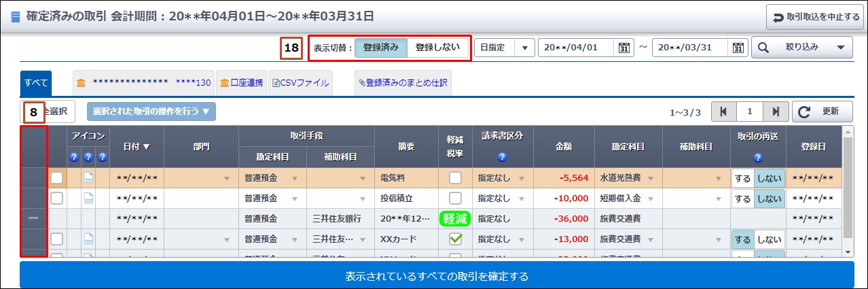Click the first help icon under アイコン header
This screenshot has height=289, width=868.
[75, 157]
